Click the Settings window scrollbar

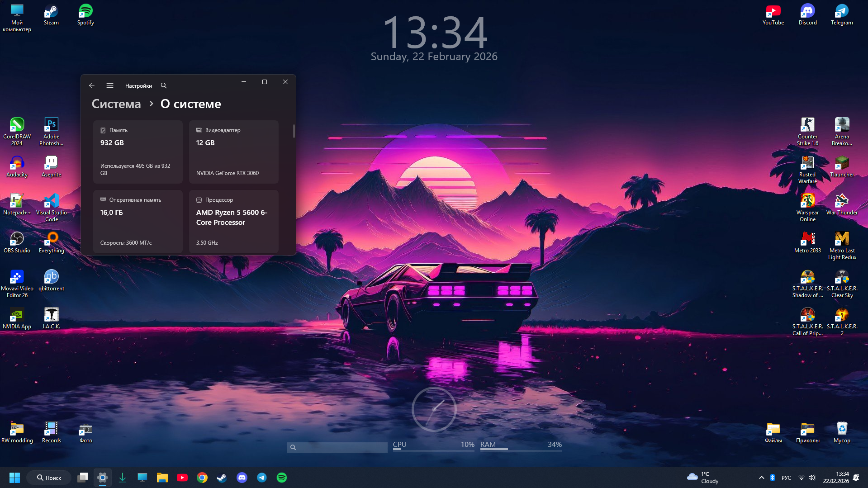coord(294,131)
